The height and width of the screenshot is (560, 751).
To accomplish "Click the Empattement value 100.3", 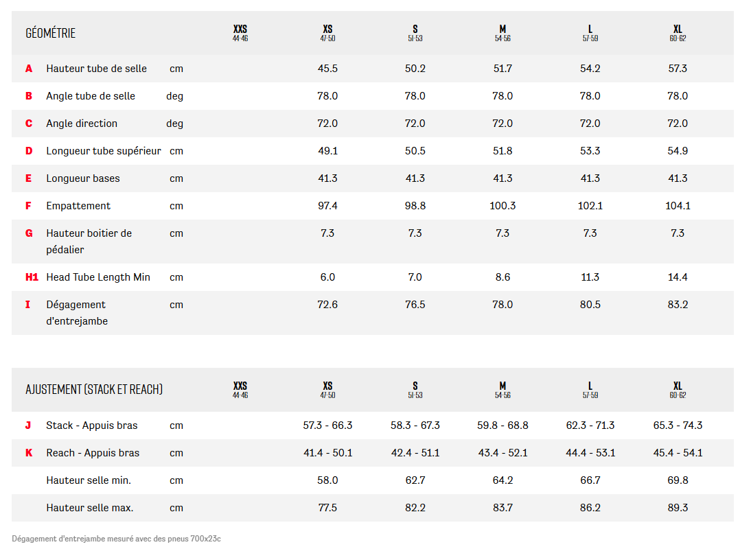I will (x=502, y=206).
